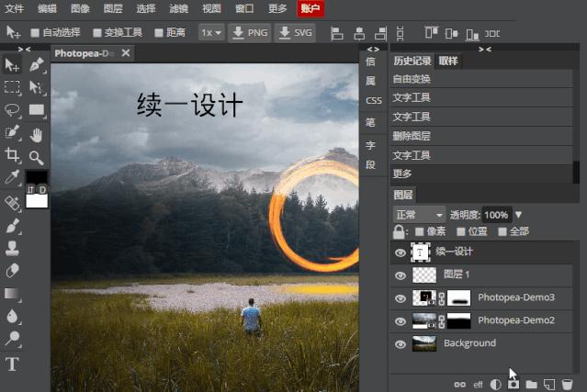Select 删除图层 history state
This screenshot has height=392, width=587.
481,136
